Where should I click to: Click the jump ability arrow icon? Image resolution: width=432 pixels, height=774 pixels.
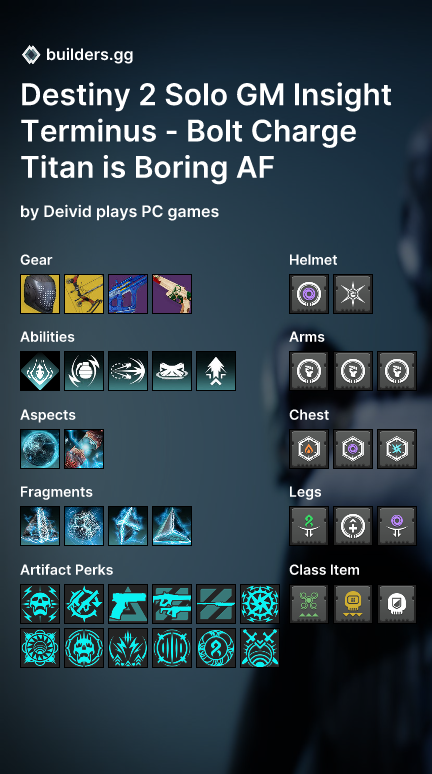216,371
